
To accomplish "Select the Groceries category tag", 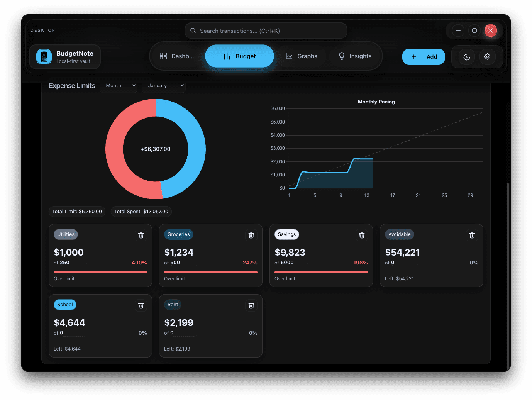I will coord(178,234).
